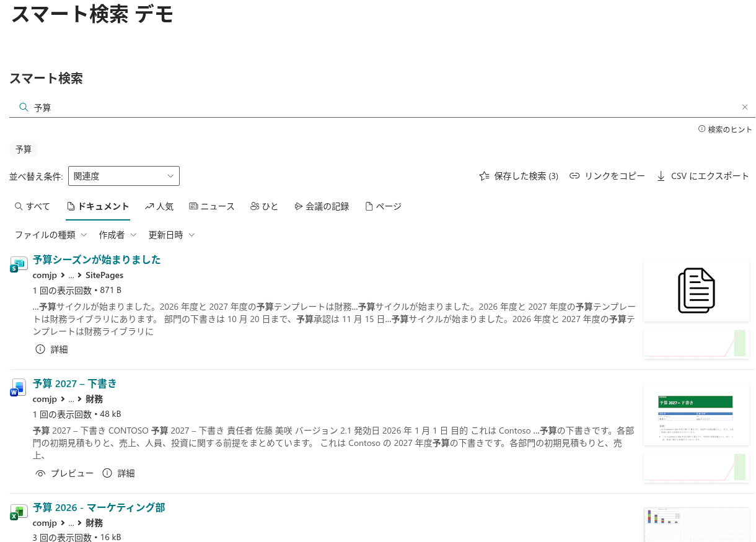The image size is (756, 542).
Task: Click 財務 in 予算 2027 – 下書き path
Action: tap(94, 399)
